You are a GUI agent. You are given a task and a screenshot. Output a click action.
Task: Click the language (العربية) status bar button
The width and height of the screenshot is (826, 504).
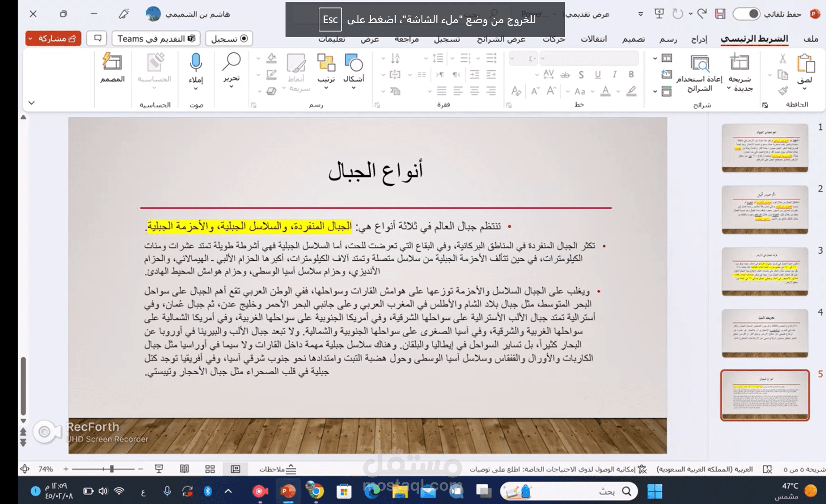coord(704,469)
